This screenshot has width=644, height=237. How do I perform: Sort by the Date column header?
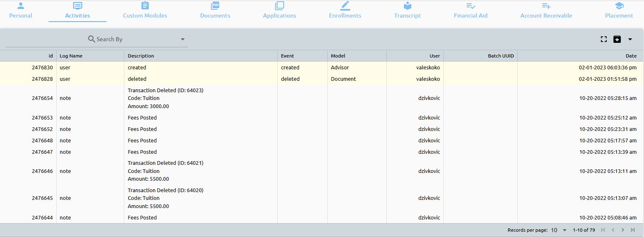(x=631, y=56)
